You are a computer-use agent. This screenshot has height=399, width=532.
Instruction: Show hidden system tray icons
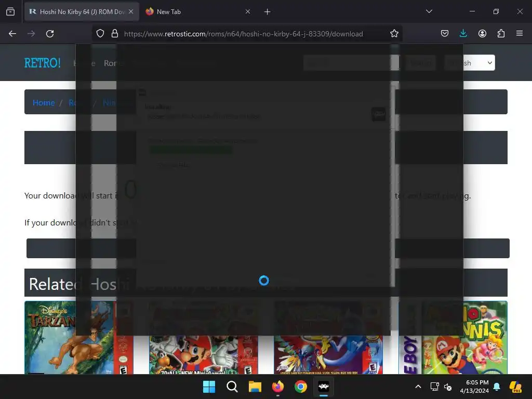coord(418,387)
